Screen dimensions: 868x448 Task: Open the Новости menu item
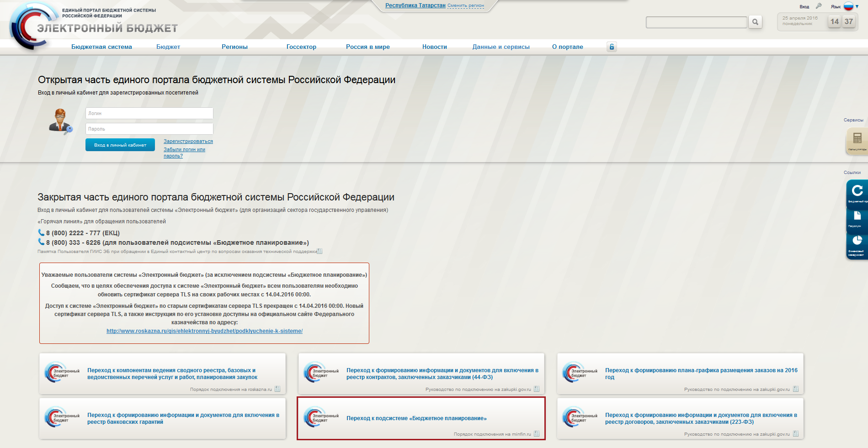pos(435,47)
